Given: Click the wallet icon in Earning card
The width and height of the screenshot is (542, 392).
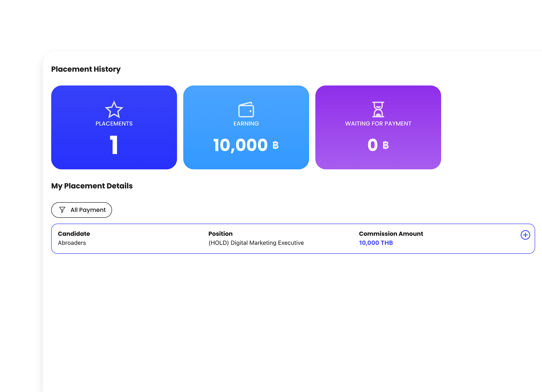Looking at the screenshot, I should click(x=246, y=109).
